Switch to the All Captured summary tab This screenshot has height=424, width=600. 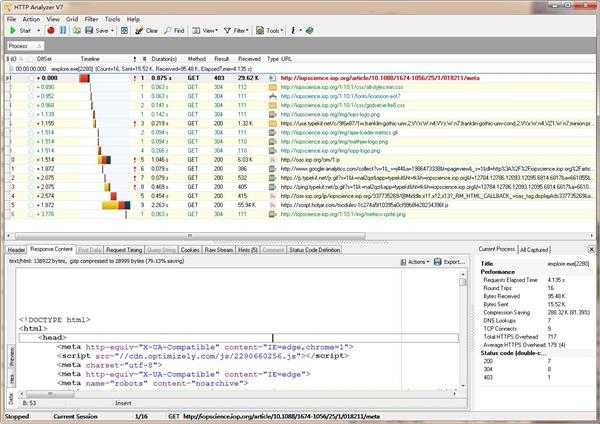point(534,250)
